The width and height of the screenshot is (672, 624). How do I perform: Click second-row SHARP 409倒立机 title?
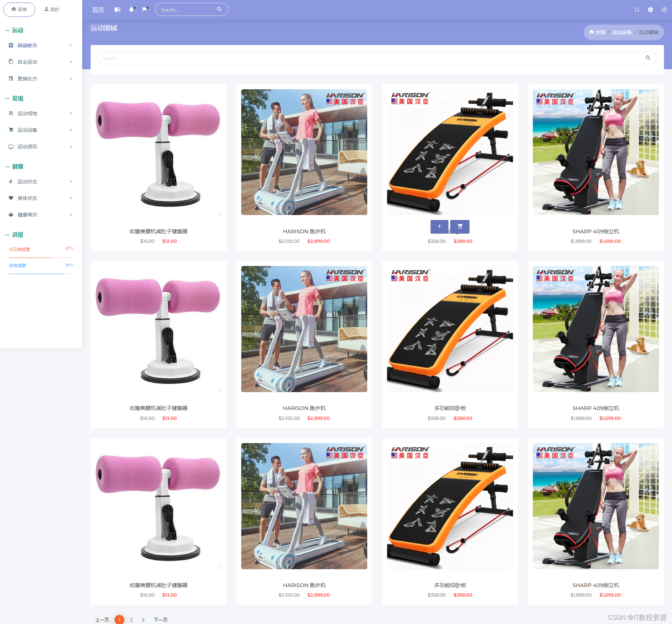[x=596, y=408]
